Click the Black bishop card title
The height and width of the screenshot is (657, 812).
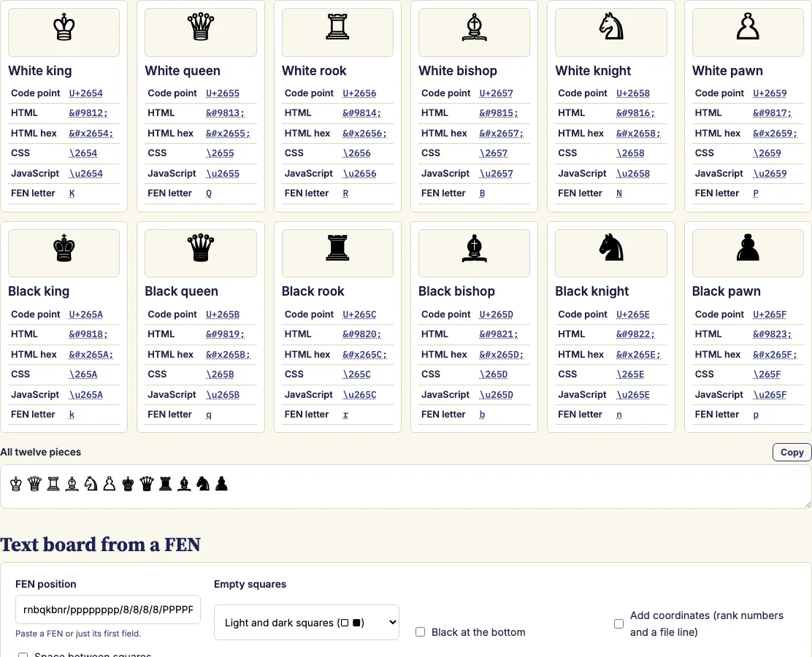click(x=457, y=291)
